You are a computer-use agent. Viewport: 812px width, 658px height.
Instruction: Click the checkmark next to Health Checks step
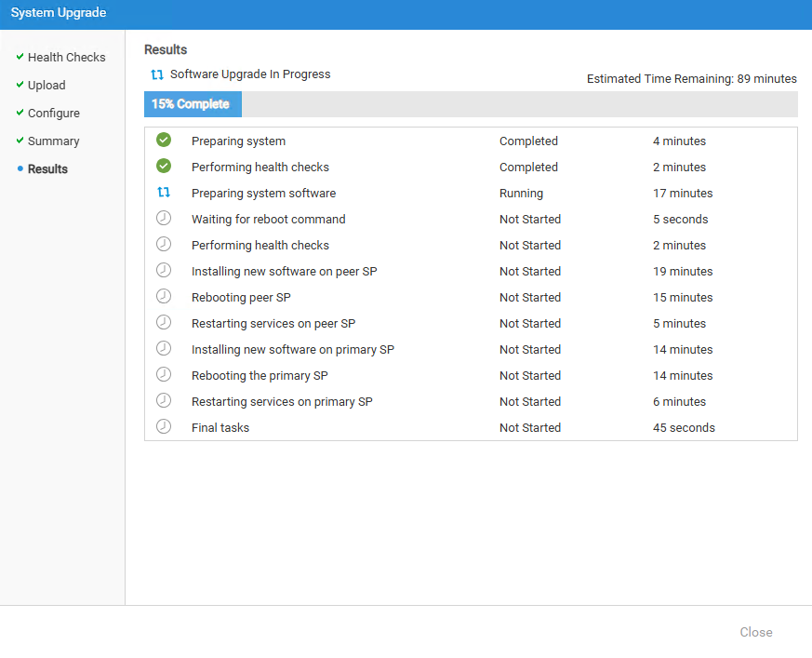(x=20, y=57)
